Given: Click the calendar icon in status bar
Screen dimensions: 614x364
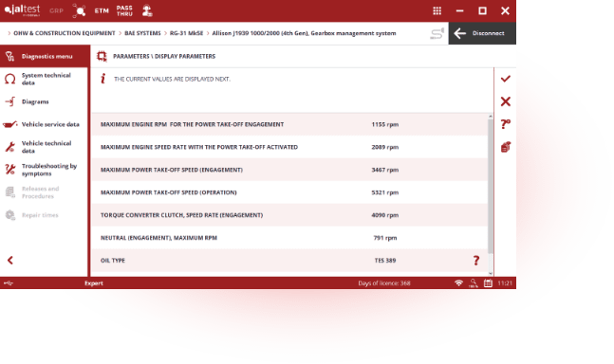Looking at the screenshot, I should [x=488, y=283].
